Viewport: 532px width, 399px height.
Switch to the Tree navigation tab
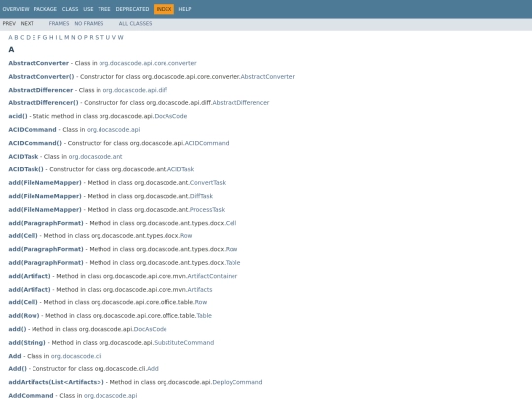pyautogui.click(x=104, y=9)
